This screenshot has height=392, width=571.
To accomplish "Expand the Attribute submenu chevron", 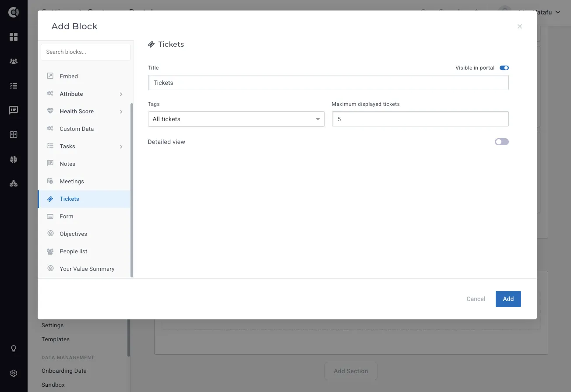I will 121,94.
